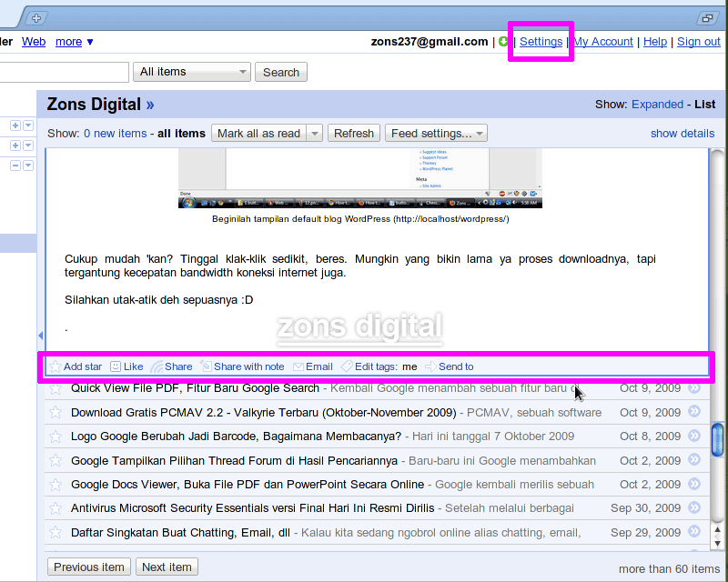Open original page arrow for Google Docs Viewer

point(694,484)
